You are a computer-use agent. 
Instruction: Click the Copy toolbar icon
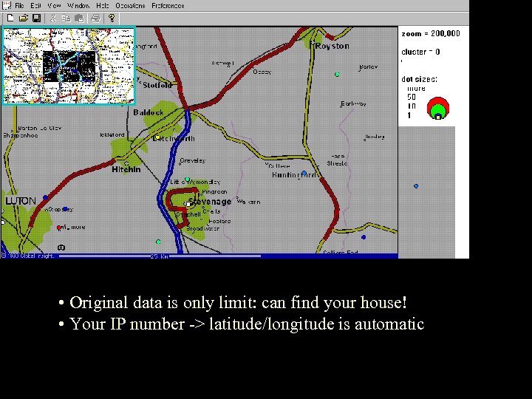pyautogui.click(x=66, y=18)
